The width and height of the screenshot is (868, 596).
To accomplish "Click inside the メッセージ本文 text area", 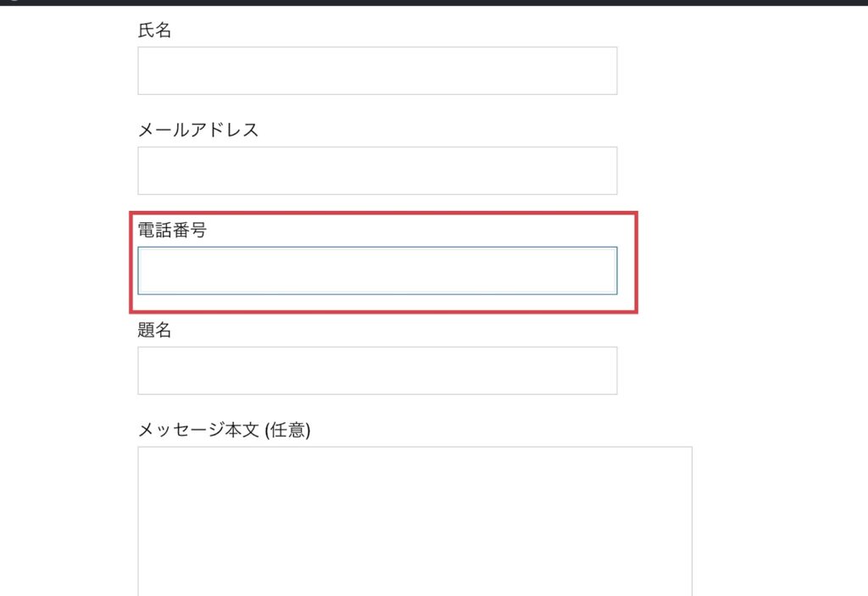I will [415, 521].
